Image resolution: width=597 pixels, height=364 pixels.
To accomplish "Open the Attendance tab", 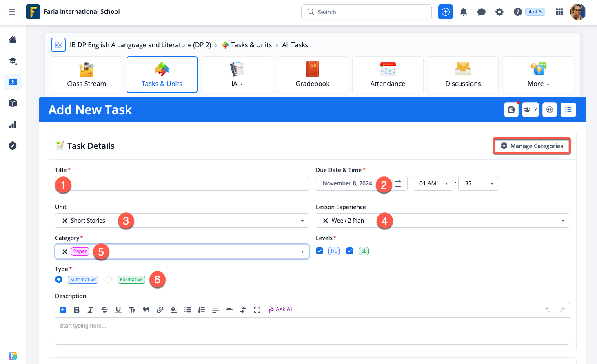I will 388,75.
